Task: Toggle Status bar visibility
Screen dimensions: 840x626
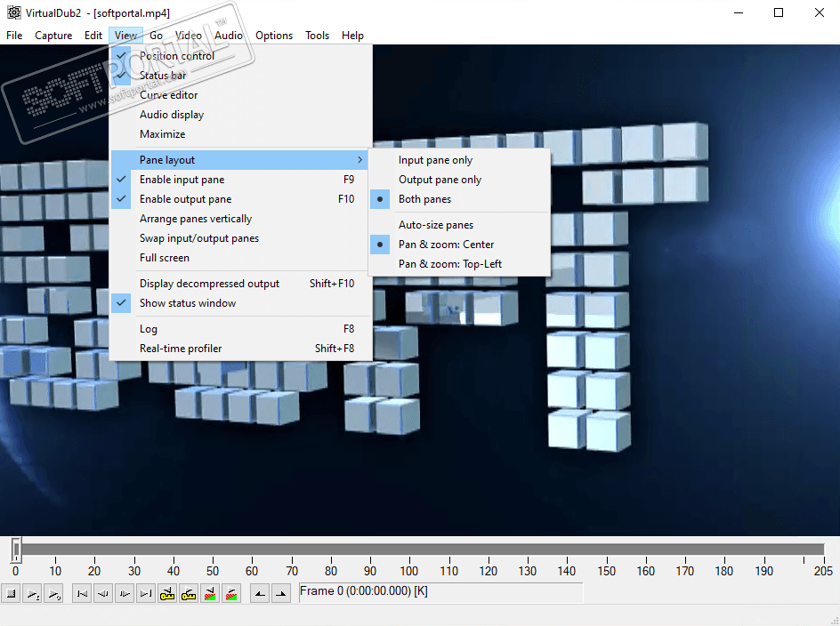Action: coord(240,76)
